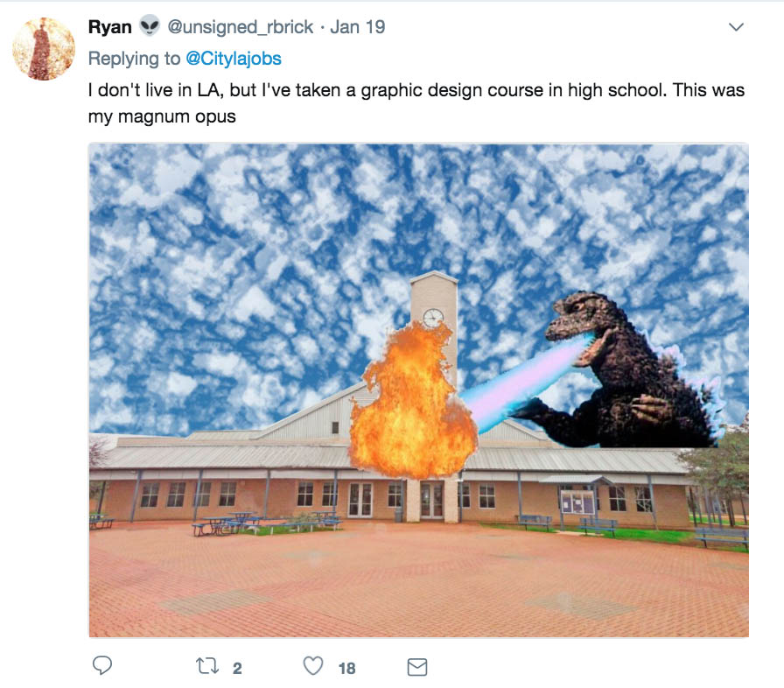Click the Jan 19 timestamp
This screenshot has width=784, height=688.
(358, 27)
